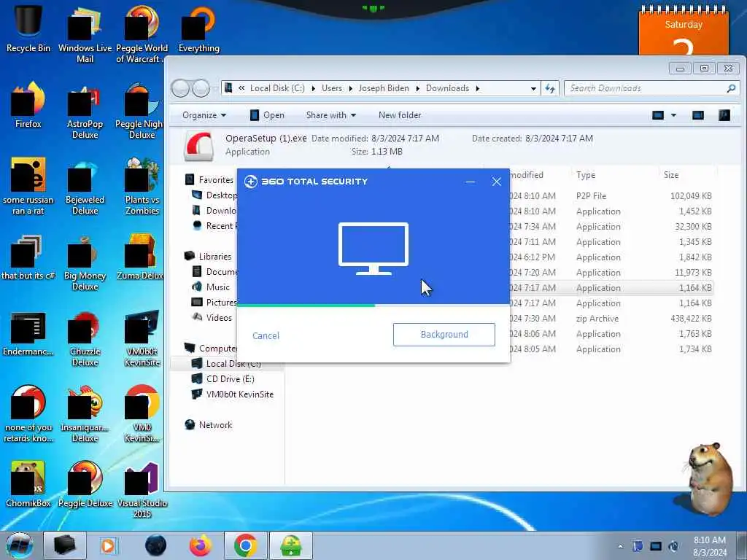
Task: Click the Saturday calendar gadget
Action: [683, 31]
